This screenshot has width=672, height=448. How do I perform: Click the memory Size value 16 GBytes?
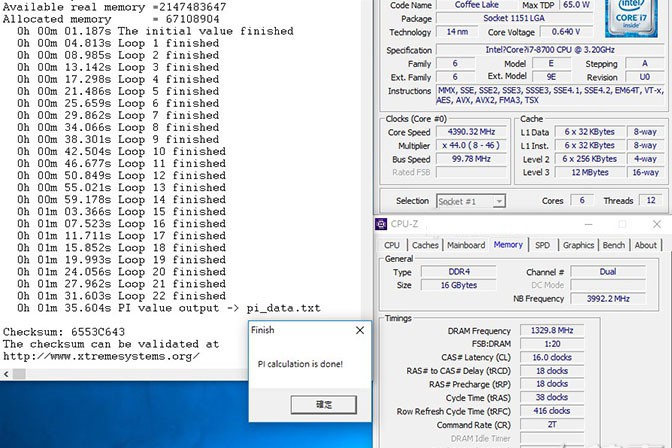pos(459,285)
